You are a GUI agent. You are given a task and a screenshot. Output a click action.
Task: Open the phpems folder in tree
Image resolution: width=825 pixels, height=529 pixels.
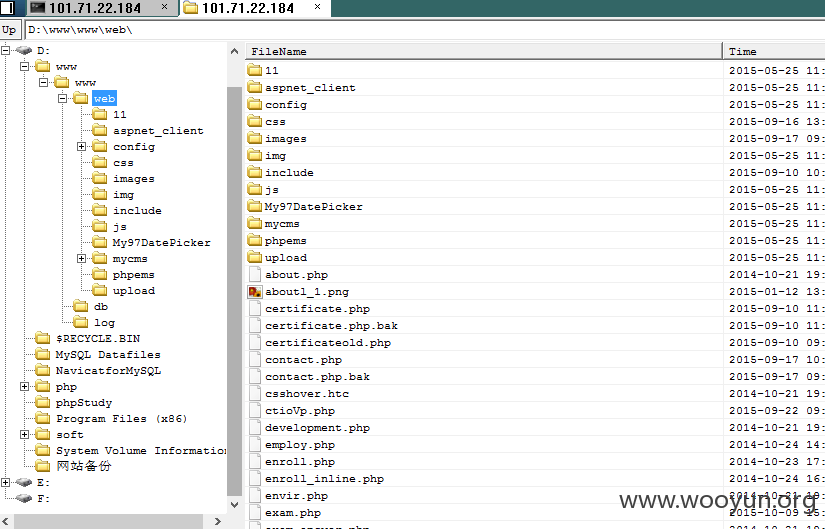(x=133, y=275)
